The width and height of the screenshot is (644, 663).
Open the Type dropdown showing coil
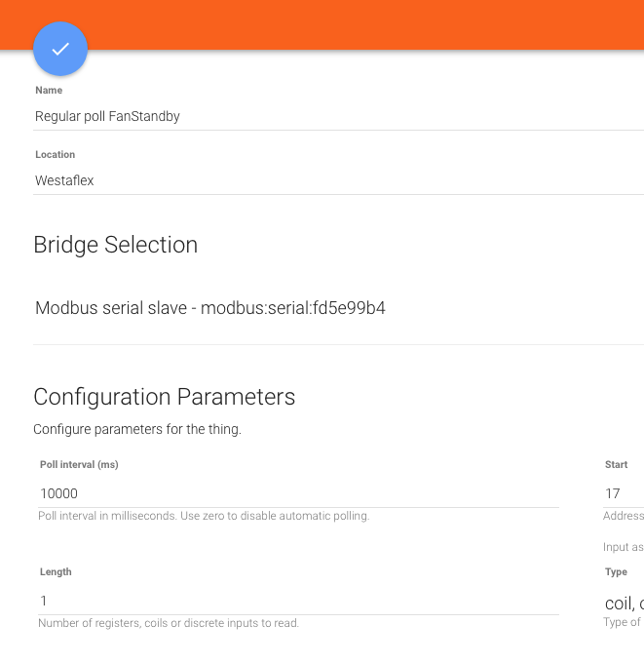(x=624, y=603)
